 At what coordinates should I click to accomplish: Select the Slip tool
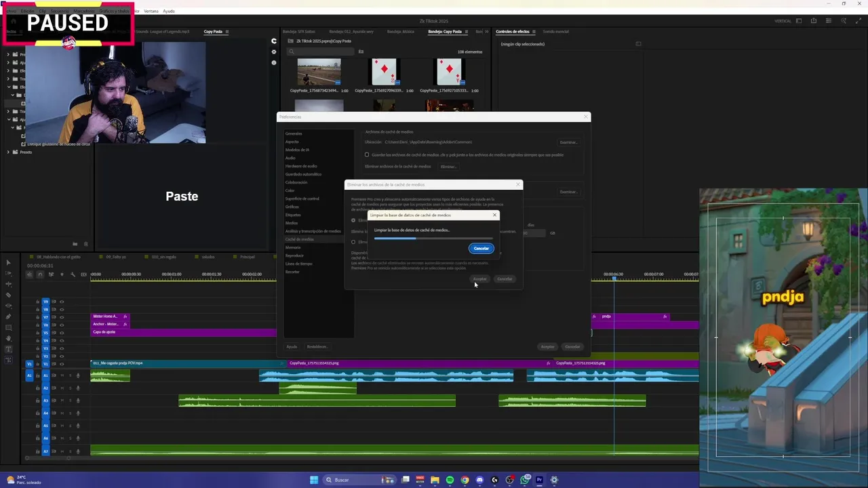(x=8, y=306)
